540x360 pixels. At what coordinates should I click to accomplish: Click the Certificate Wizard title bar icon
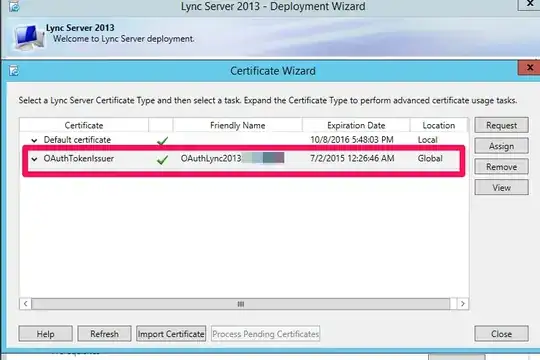(14, 71)
